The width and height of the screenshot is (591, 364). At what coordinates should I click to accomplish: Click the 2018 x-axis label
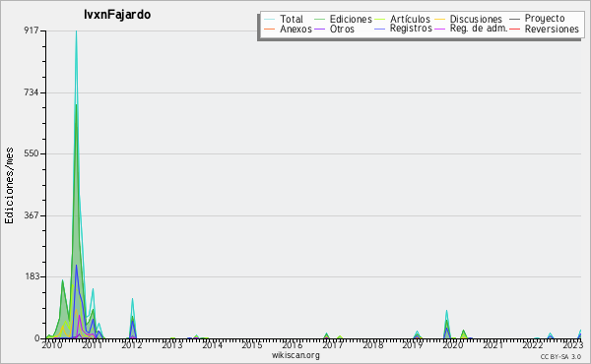372,344
